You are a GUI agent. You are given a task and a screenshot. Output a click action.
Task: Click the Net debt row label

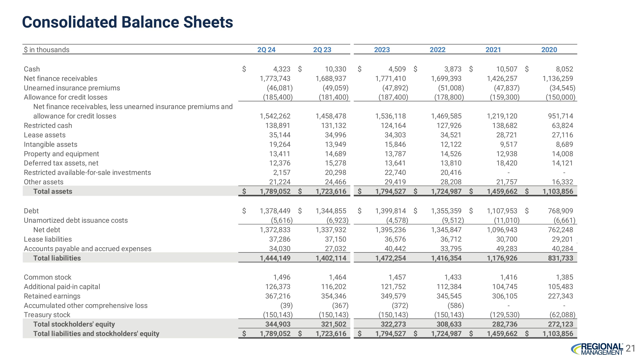coord(47,230)
